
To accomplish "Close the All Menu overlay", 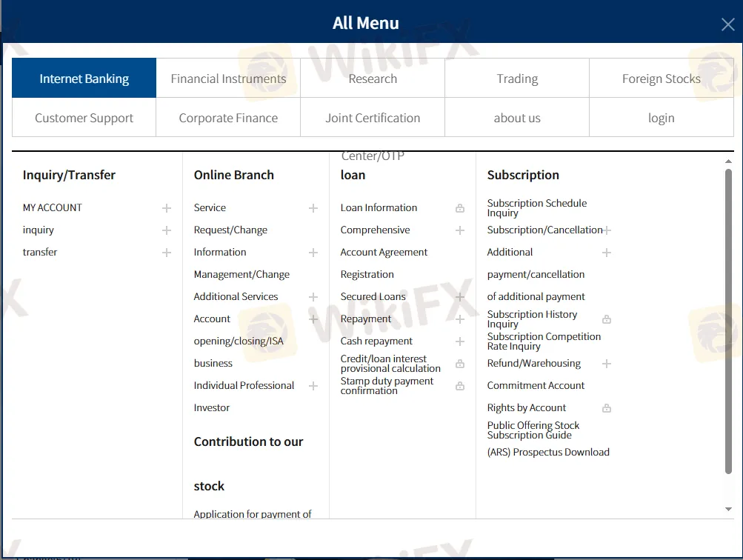I will pyautogui.click(x=727, y=24).
